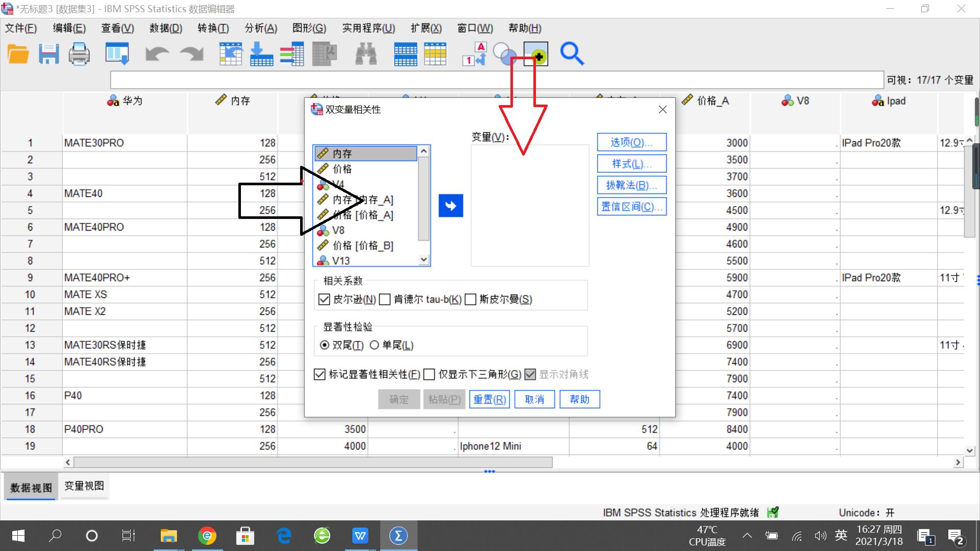This screenshot has width=980, height=551.
Task: Run descriptive statistics toolbar icon
Action: point(325,54)
